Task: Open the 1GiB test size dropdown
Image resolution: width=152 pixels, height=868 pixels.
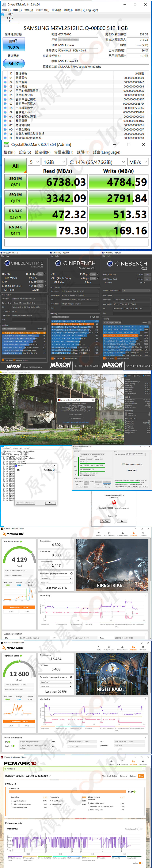Action: tap(54, 162)
